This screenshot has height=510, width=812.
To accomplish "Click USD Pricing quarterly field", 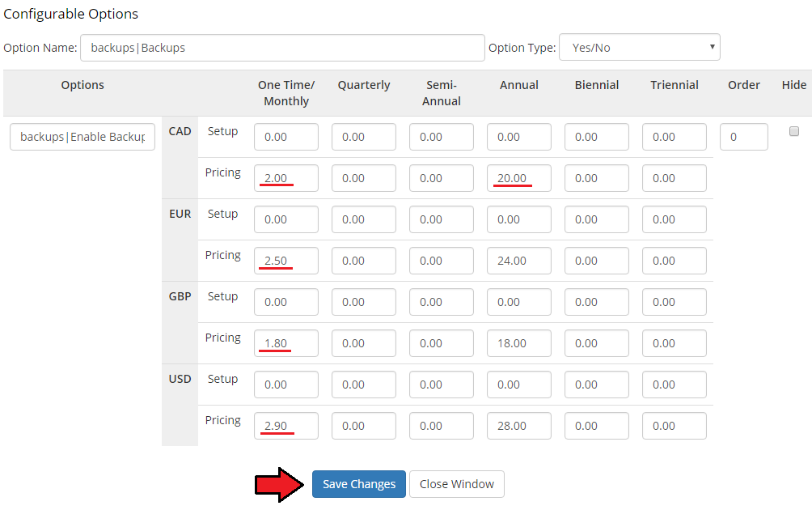I will pyautogui.click(x=364, y=426).
